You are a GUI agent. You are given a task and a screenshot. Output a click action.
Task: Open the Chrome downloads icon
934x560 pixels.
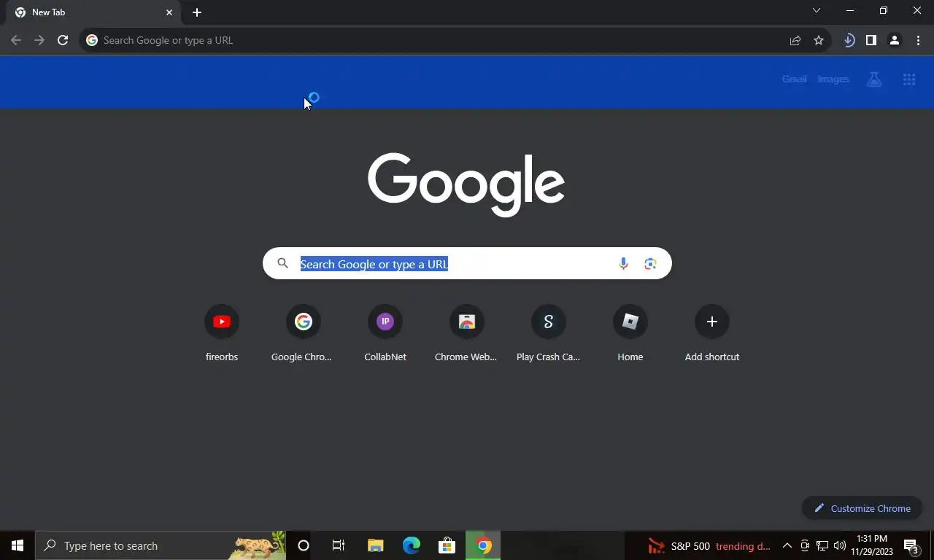tap(849, 40)
